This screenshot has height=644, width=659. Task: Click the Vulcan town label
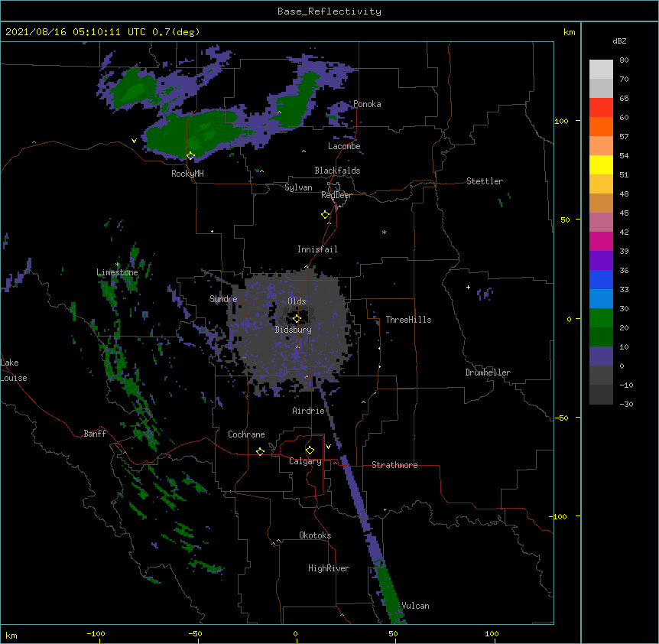pyautogui.click(x=415, y=606)
